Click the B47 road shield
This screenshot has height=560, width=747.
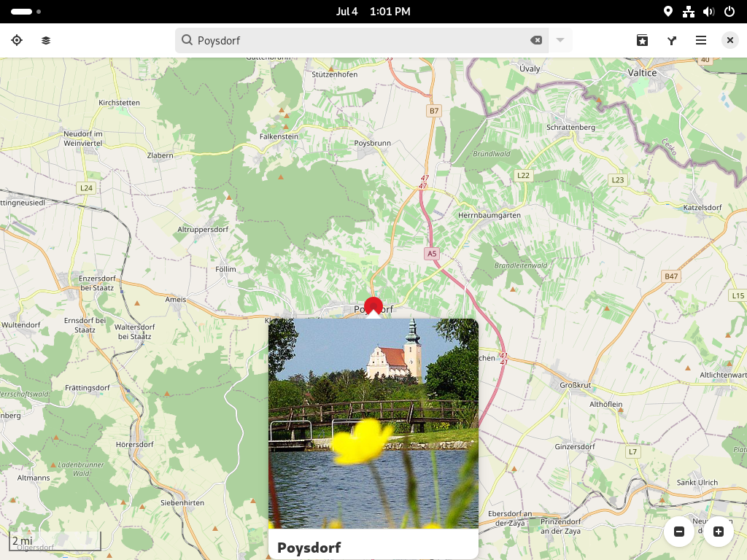[671, 276]
